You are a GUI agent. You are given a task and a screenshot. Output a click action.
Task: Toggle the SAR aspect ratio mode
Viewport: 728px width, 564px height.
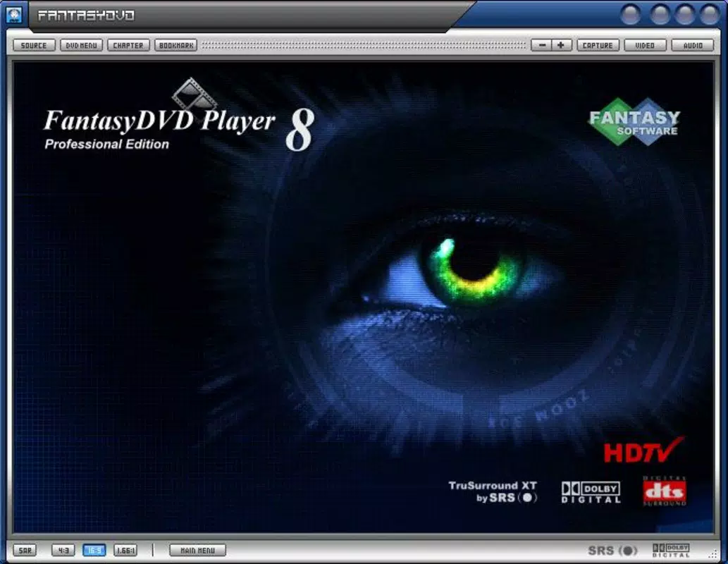click(x=25, y=551)
